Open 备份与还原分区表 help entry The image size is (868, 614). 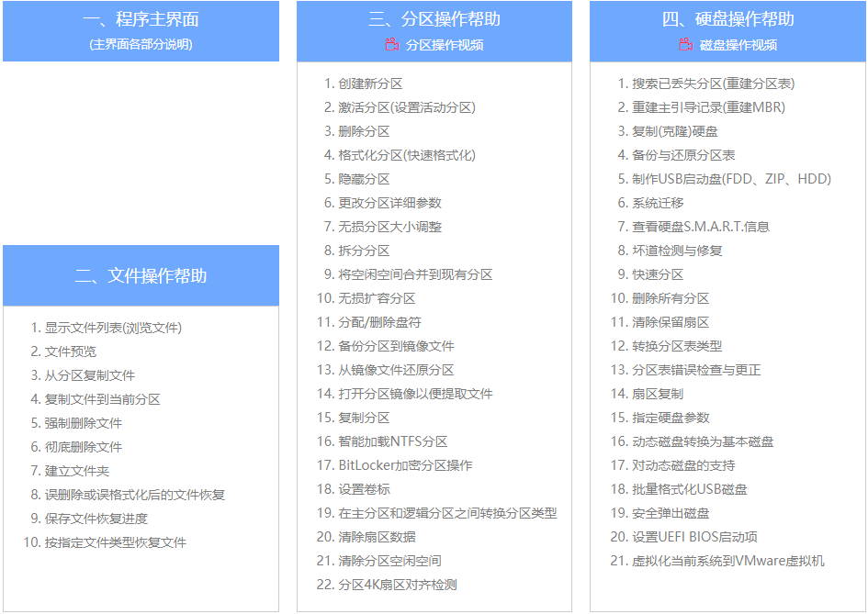(x=683, y=155)
